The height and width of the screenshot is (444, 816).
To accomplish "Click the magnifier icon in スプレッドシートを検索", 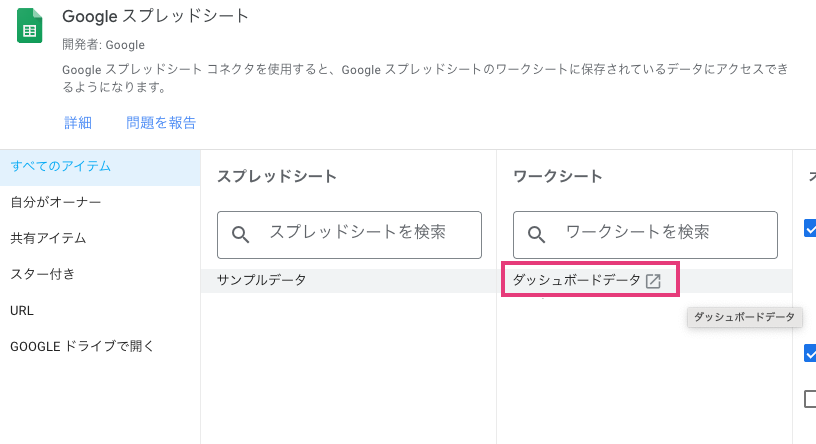I will (x=240, y=235).
